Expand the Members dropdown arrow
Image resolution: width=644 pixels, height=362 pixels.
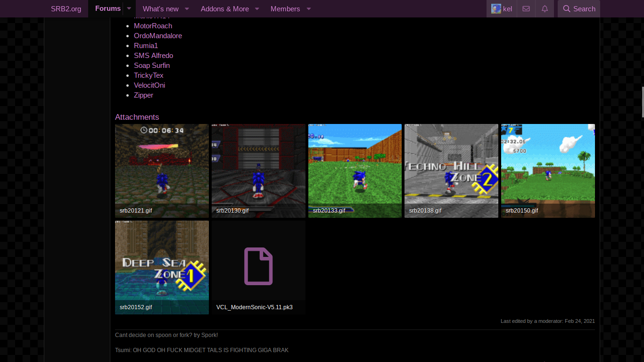click(309, 9)
